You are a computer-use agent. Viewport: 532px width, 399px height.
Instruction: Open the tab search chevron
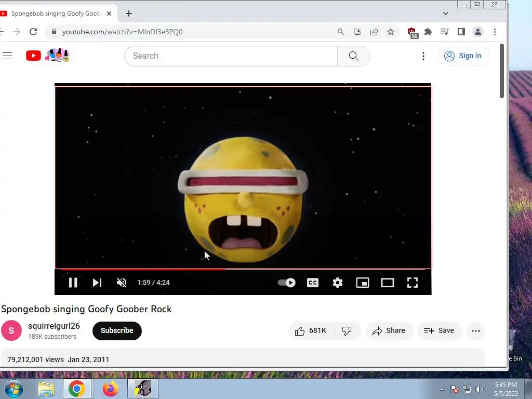pos(445,14)
